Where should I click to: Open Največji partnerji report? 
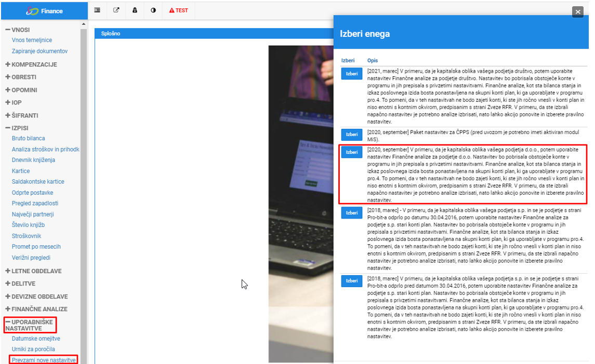point(33,214)
